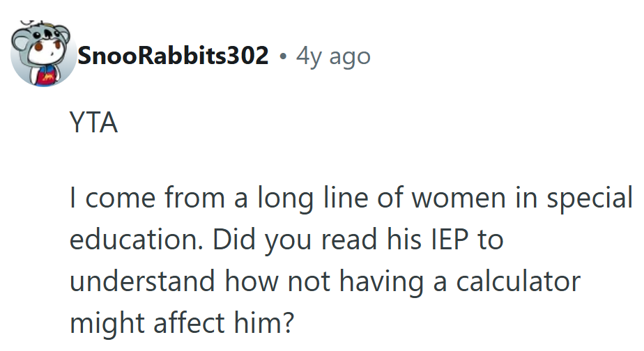Open the SnooRabbits302 user profile

[174, 56]
